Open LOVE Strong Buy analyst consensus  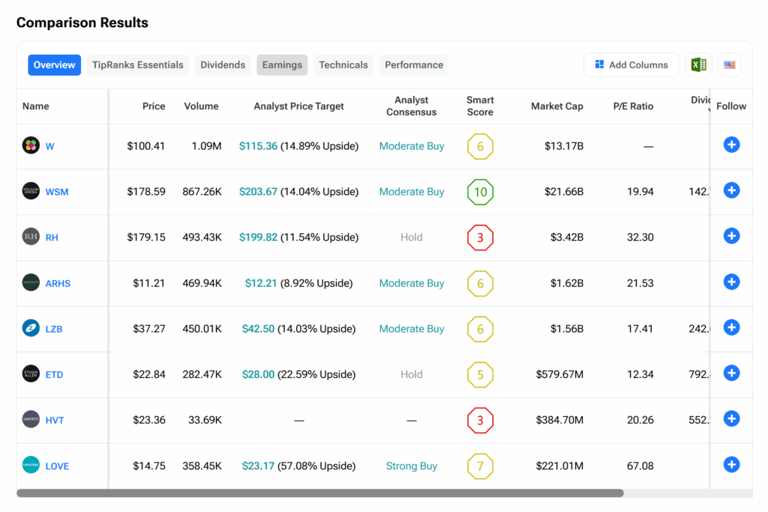(x=411, y=466)
